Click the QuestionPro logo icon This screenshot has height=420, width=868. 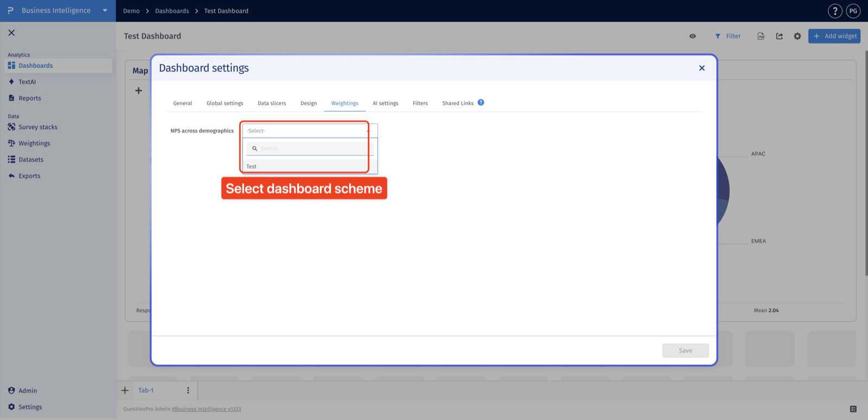pyautogui.click(x=10, y=10)
